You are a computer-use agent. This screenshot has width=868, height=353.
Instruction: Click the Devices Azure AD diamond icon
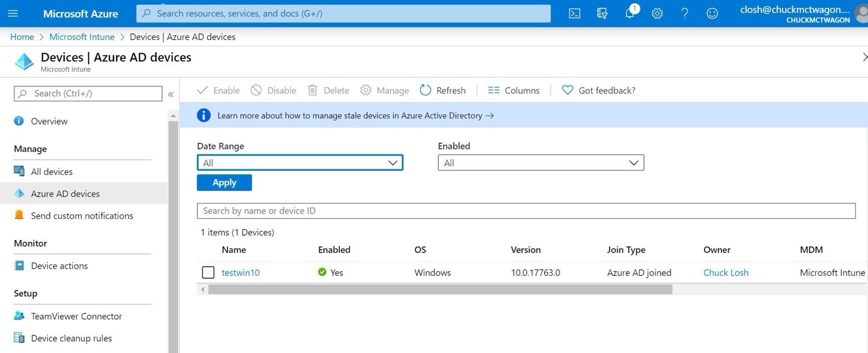(24, 61)
